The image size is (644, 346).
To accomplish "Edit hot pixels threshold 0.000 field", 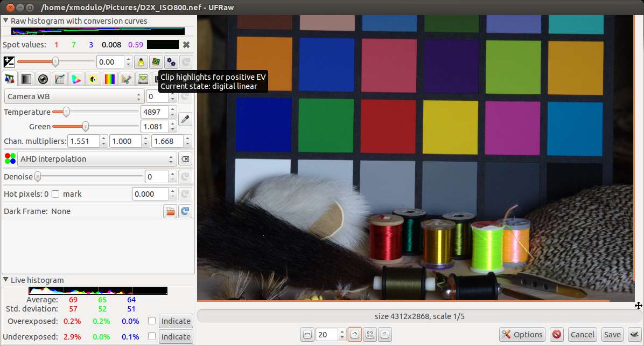I will click(150, 194).
